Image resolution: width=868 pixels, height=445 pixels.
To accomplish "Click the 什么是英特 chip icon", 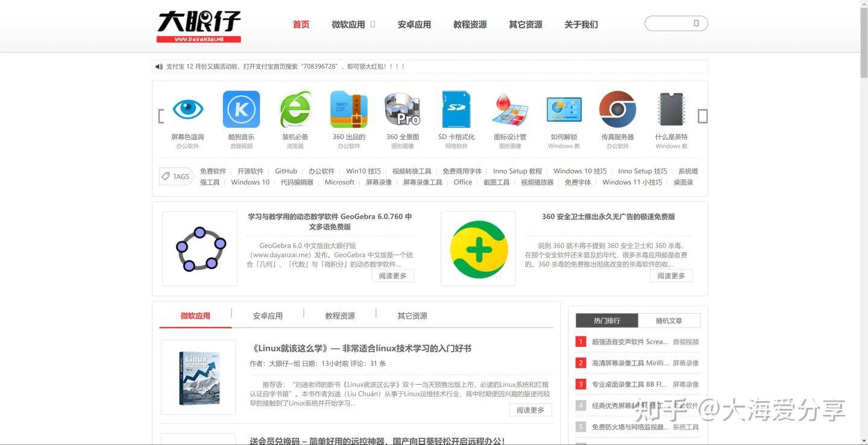I will coord(671,109).
